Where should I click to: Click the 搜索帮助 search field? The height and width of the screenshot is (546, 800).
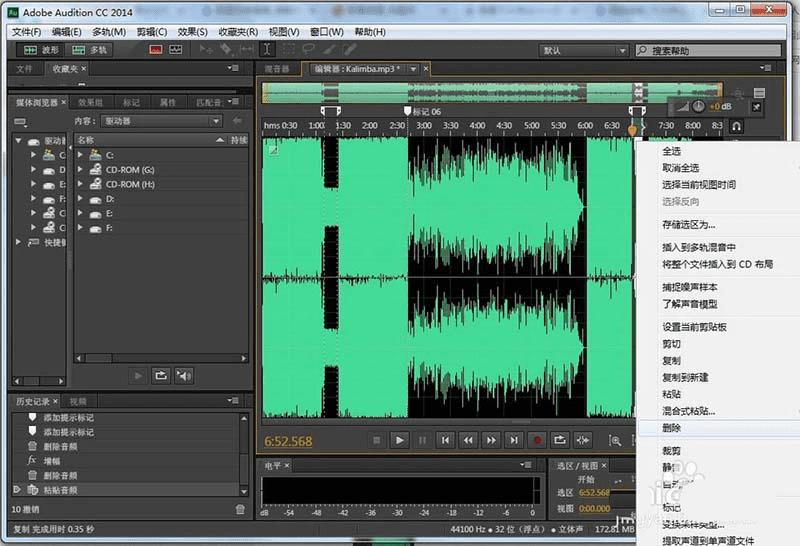click(705, 49)
